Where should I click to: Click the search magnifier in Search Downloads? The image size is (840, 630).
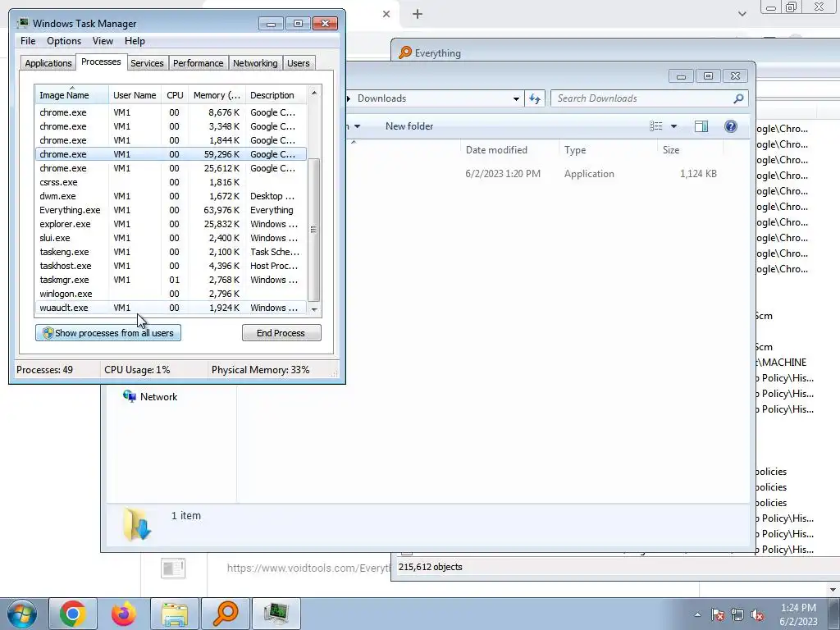click(x=738, y=98)
